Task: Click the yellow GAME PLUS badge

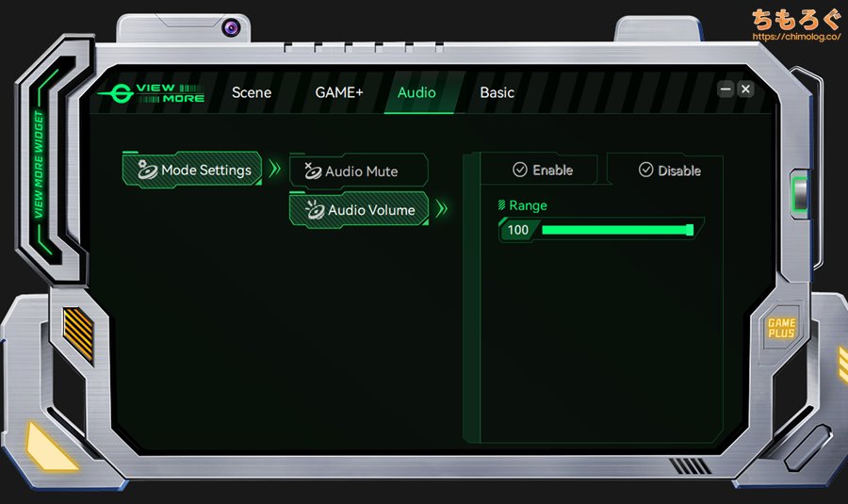Action: point(781,329)
